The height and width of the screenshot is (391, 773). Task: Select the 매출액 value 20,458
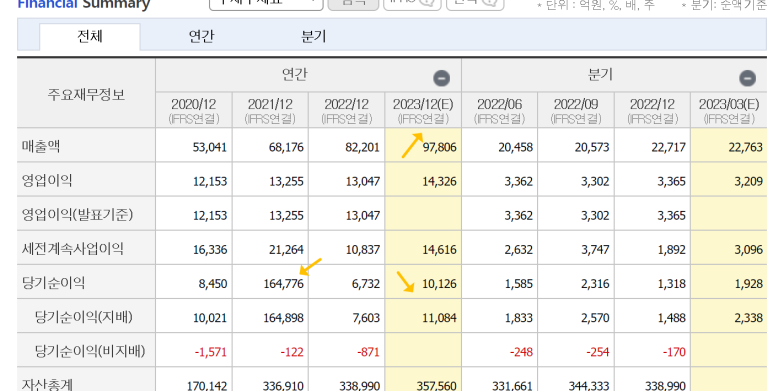pos(515,147)
